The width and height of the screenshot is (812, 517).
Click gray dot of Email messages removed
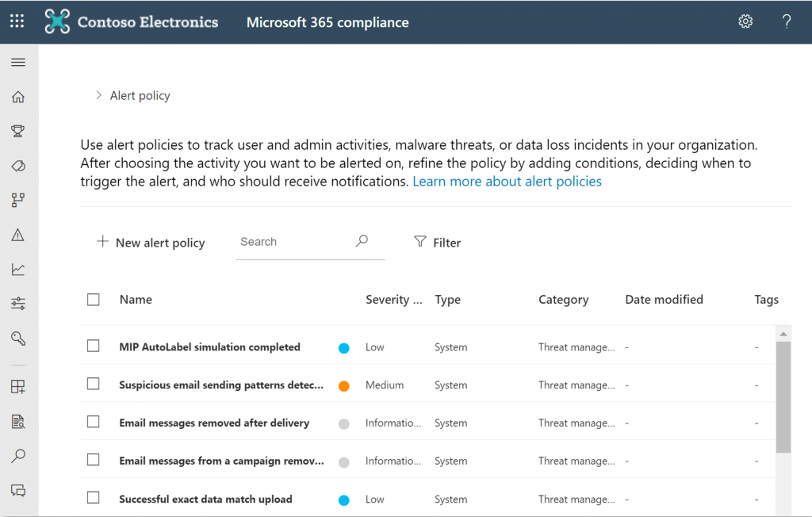tap(344, 424)
